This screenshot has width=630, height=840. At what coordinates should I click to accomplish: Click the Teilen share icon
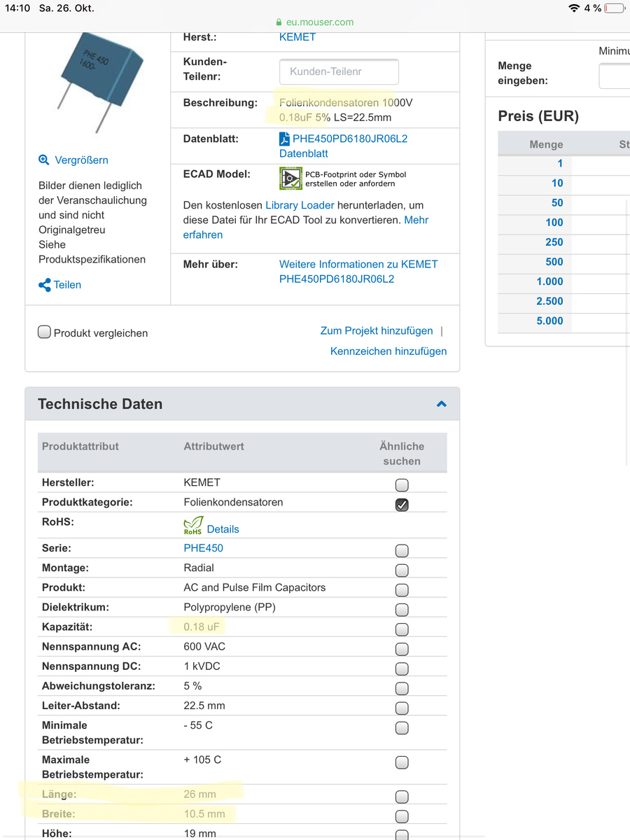pyautogui.click(x=44, y=285)
